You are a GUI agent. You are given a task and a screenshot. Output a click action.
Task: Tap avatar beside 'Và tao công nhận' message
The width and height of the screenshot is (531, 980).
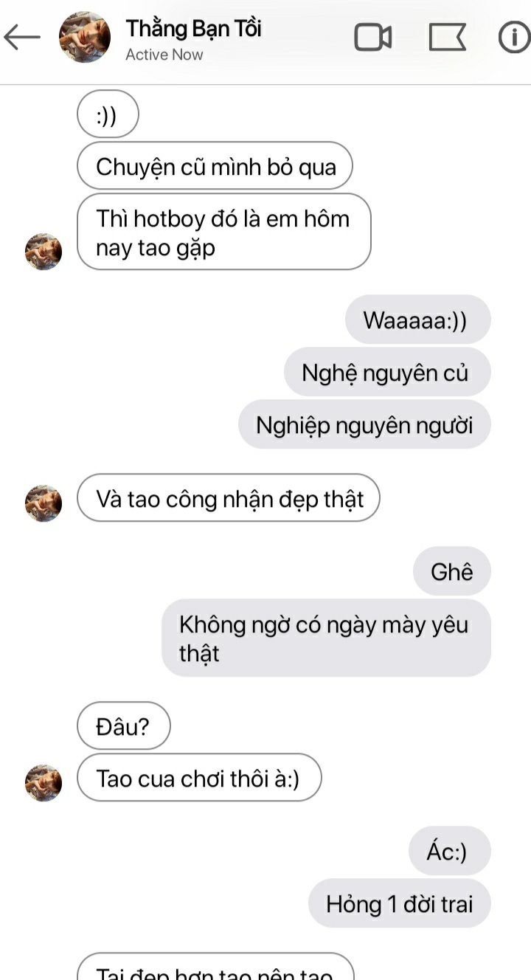44,503
